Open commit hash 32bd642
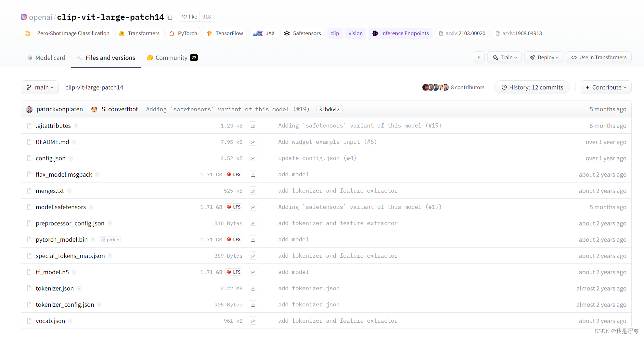The height and width of the screenshot is (337, 644). click(329, 109)
